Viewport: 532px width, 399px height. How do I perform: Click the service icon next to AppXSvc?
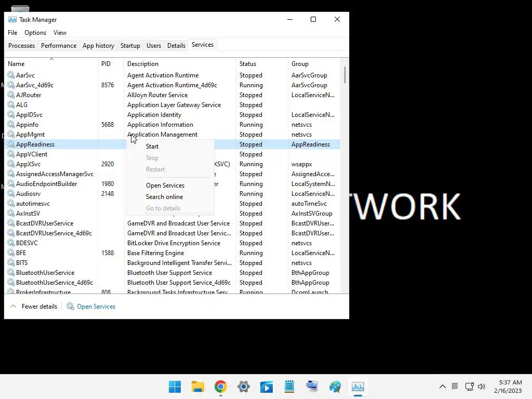coord(11,164)
